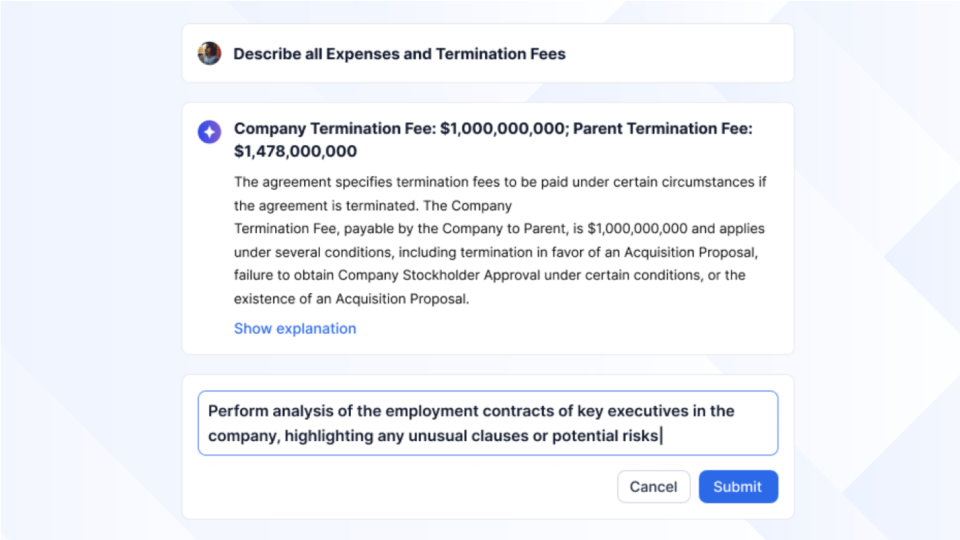The image size is (960, 540).
Task: Expand the answer via Show explanation
Action: [295, 328]
